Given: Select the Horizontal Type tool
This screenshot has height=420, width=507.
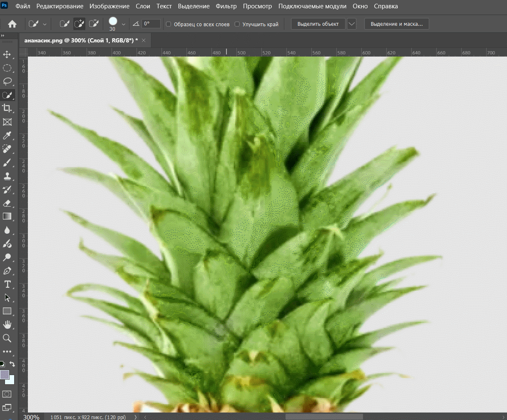Looking at the screenshot, I should click(x=7, y=284).
